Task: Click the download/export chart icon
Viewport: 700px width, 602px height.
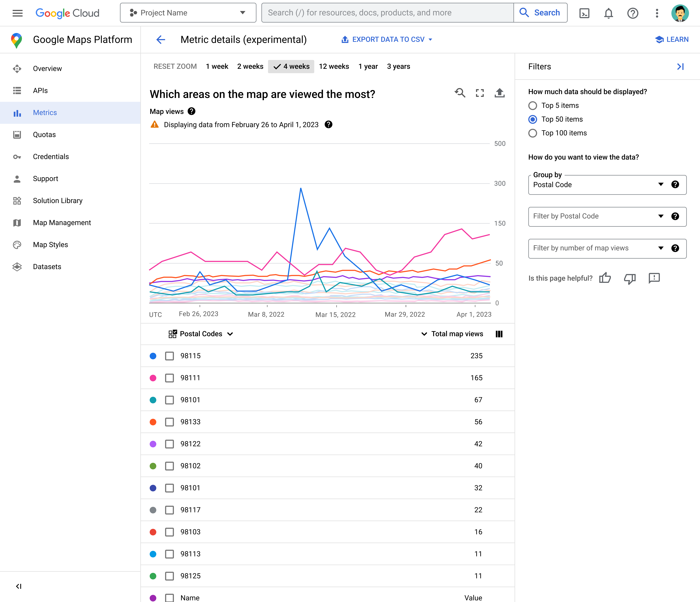Action: tap(499, 94)
